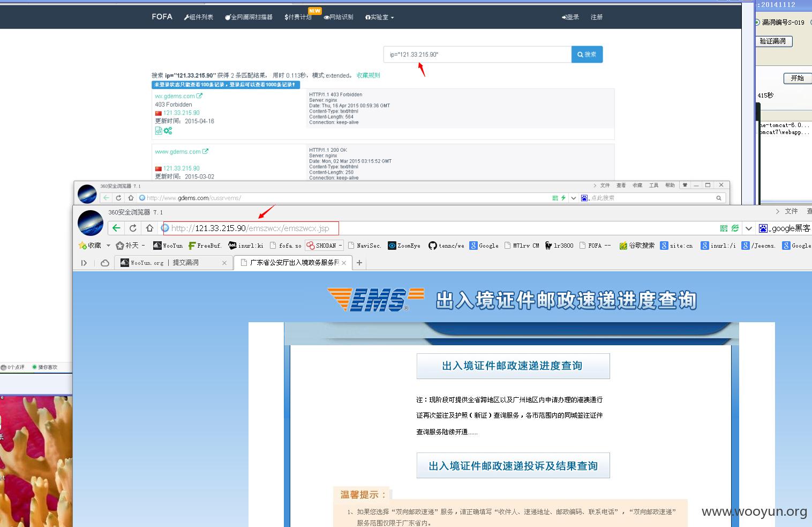Close the WooYun.org tab
Screen dimensions: 812x527
(224, 263)
